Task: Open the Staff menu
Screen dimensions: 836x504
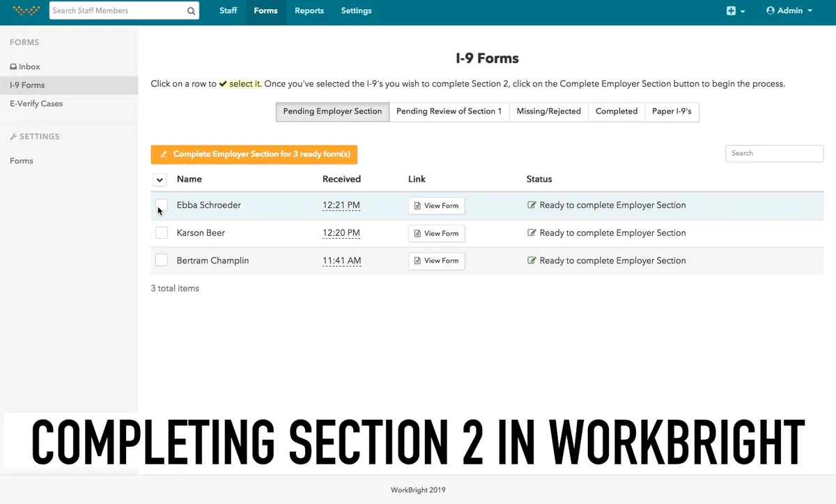Action: pos(228,11)
